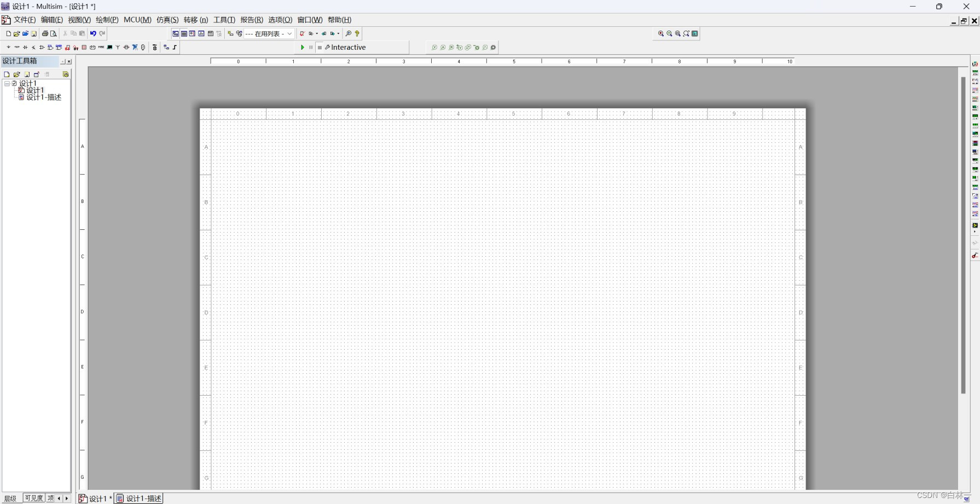980x504 pixels.
Task: Pin the design toolbox panel
Action: [63, 61]
